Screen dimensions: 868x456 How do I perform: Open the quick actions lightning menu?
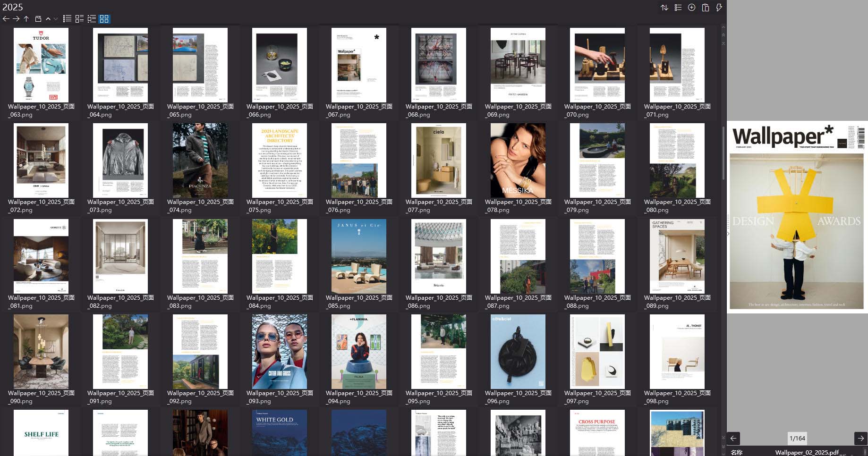click(719, 8)
